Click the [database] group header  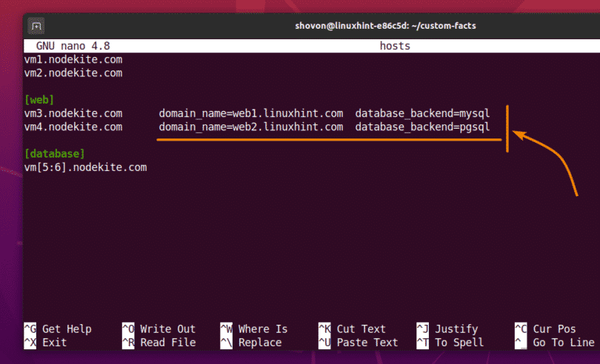(x=54, y=154)
